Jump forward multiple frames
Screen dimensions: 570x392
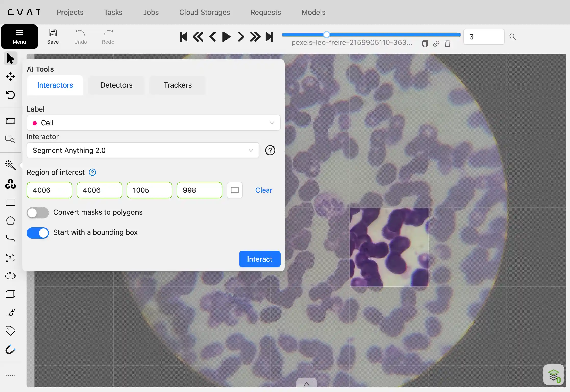click(255, 37)
